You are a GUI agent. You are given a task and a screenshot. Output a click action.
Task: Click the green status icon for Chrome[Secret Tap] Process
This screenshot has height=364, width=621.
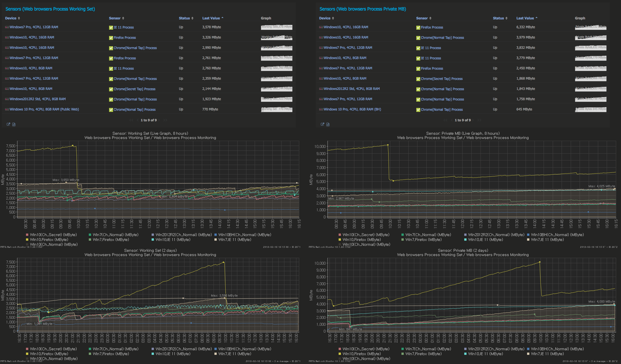[111, 89]
